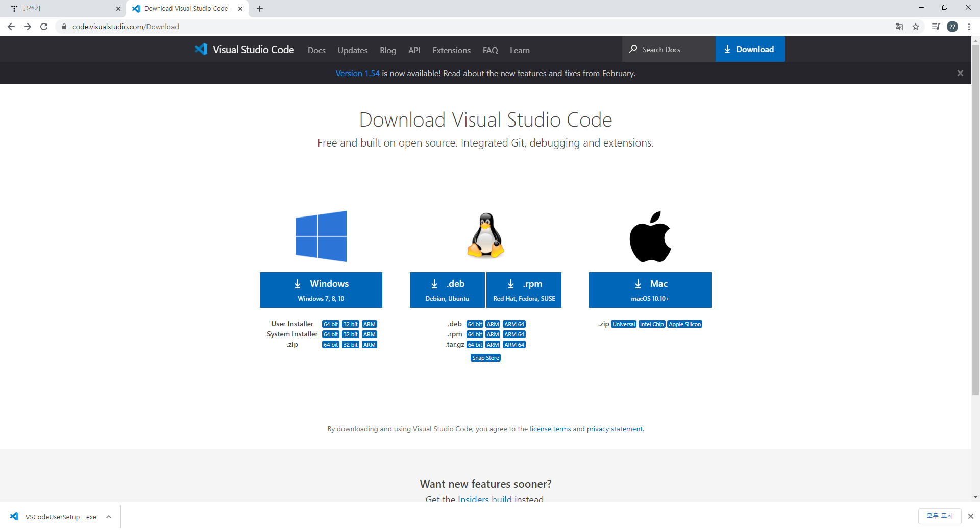
Task: Close the downloads bar at the bottom
Action: tap(971, 516)
